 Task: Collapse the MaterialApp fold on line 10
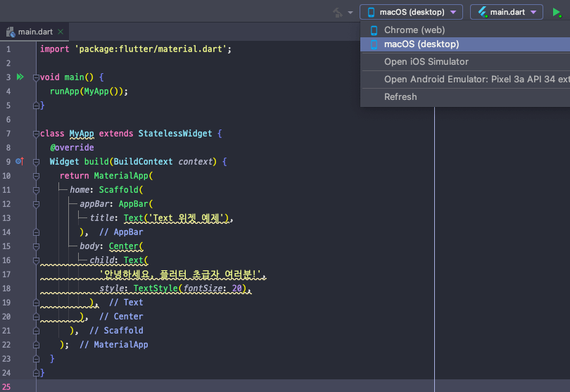click(36, 176)
